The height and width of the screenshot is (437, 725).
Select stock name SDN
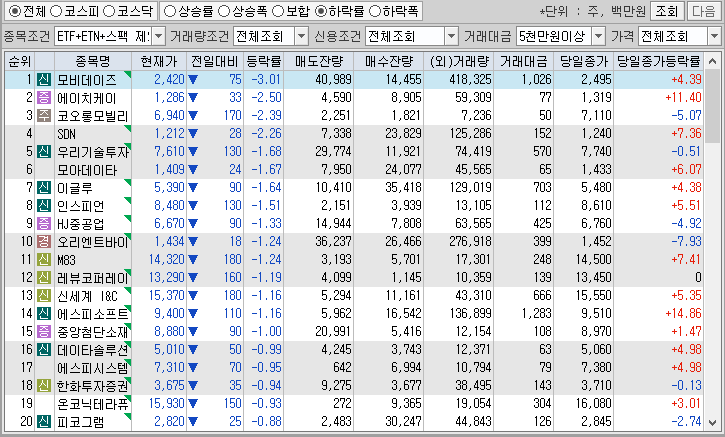pos(67,135)
